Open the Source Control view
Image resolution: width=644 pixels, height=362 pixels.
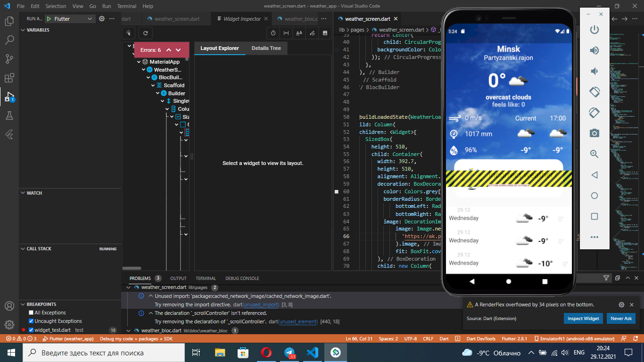click(x=9, y=59)
